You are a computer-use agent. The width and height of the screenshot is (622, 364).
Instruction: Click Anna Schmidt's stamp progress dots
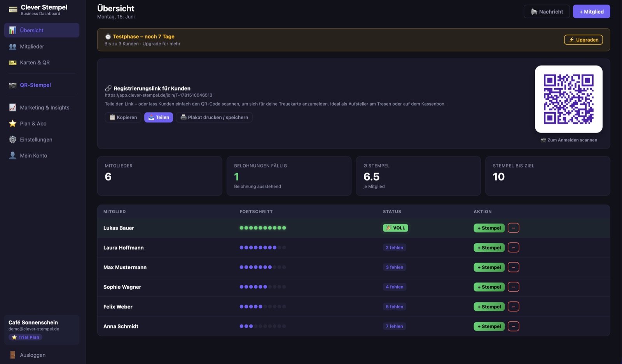point(263,326)
